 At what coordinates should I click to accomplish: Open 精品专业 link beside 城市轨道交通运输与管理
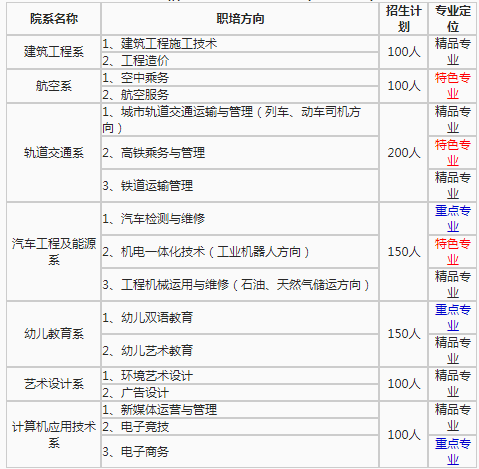(452, 119)
